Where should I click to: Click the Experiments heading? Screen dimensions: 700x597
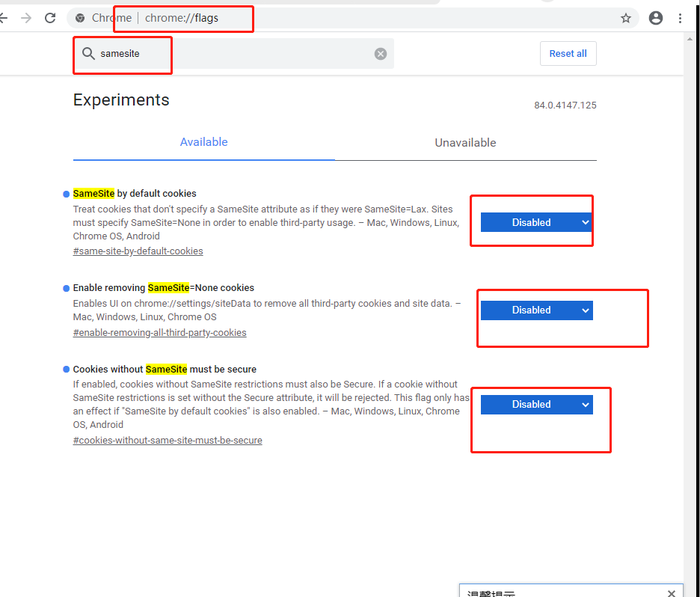(121, 99)
